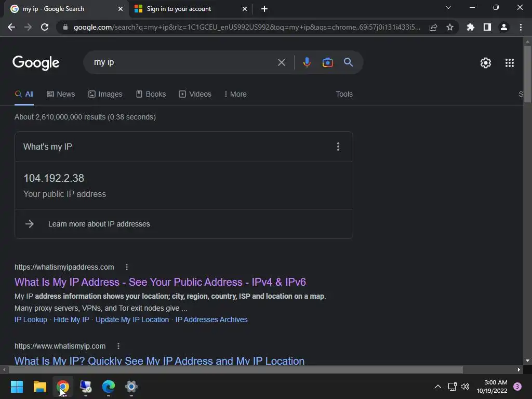532x399 pixels.
Task: Share this page using the share icon
Action: (433, 27)
